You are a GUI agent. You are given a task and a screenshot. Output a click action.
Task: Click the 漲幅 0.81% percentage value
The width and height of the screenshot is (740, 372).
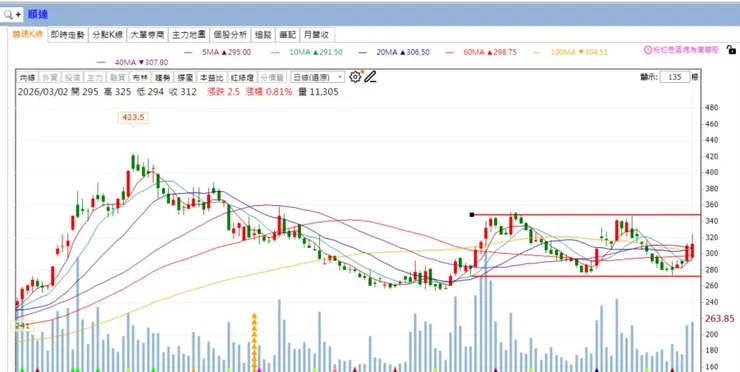click(x=269, y=92)
